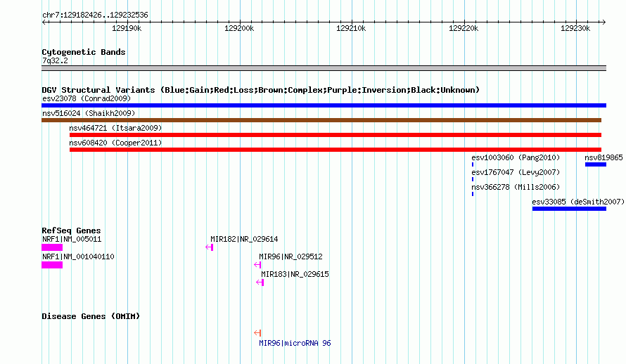
Task: Open the esv1767047 (Levy2007) label
Action: (516, 172)
